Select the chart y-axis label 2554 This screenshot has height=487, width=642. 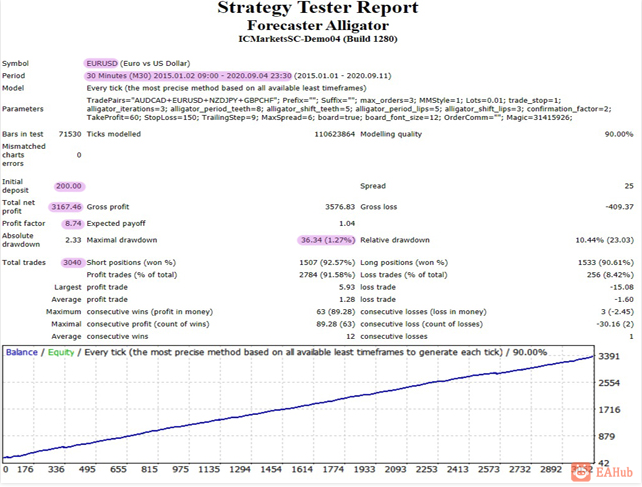609,383
